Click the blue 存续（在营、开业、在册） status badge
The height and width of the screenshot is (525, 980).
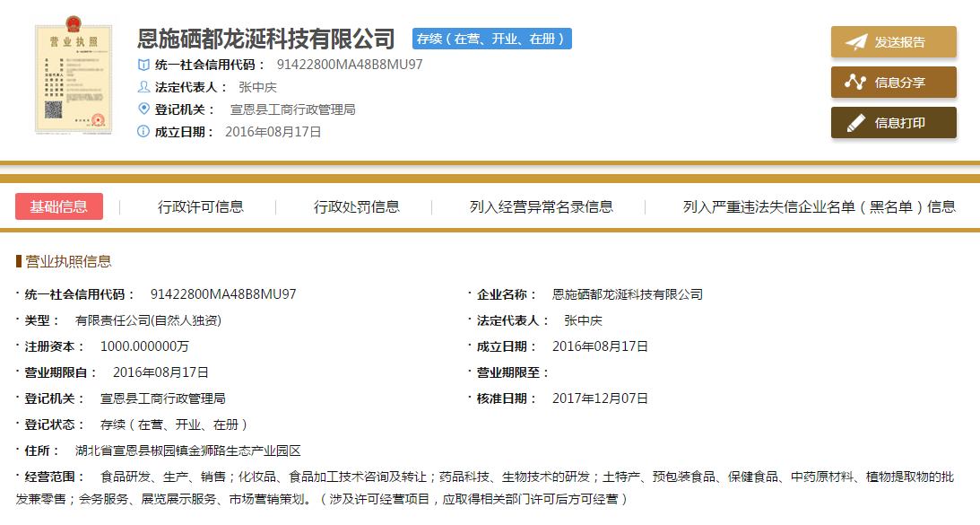coord(491,39)
